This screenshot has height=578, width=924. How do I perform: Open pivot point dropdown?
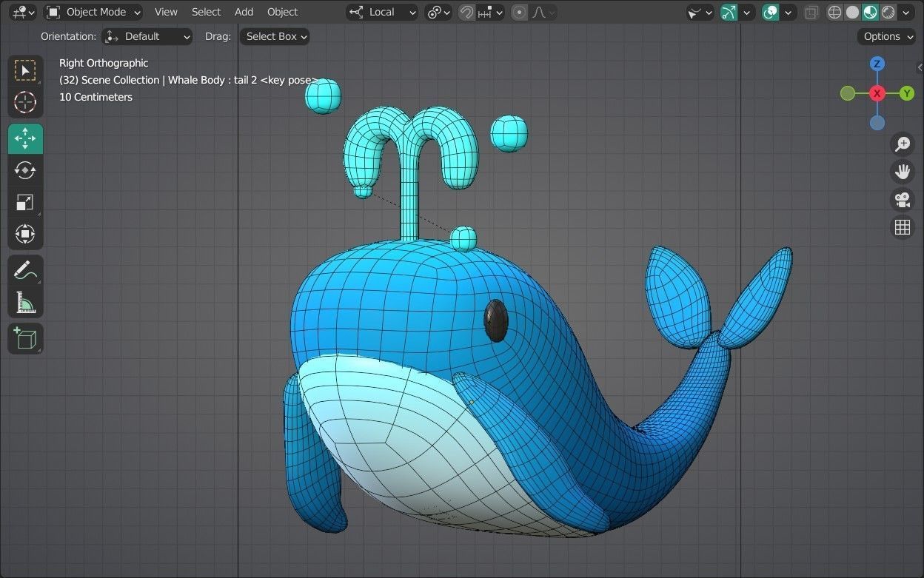pos(438,12)
